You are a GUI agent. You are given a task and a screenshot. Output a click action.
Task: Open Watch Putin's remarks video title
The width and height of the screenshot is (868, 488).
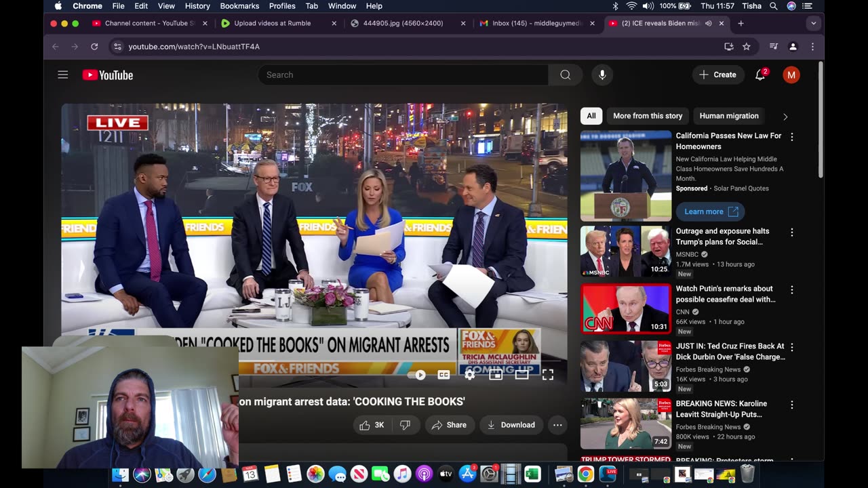click(x=726, y=294)
